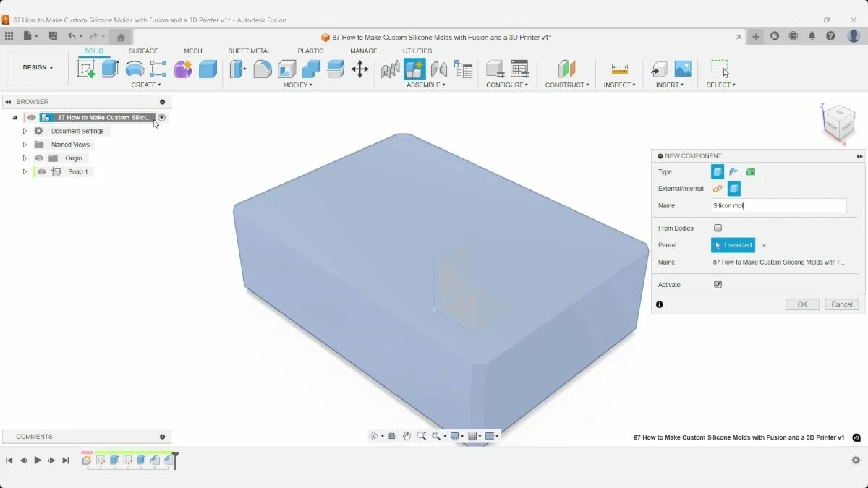868x488 pixels.
Task: Click the Save icon in top bar
Action: point(53,35)
